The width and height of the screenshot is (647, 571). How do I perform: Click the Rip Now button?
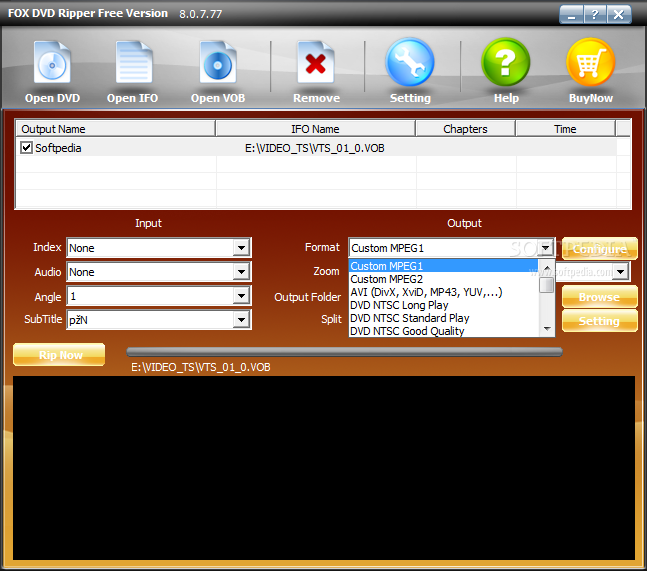(59, 355)
